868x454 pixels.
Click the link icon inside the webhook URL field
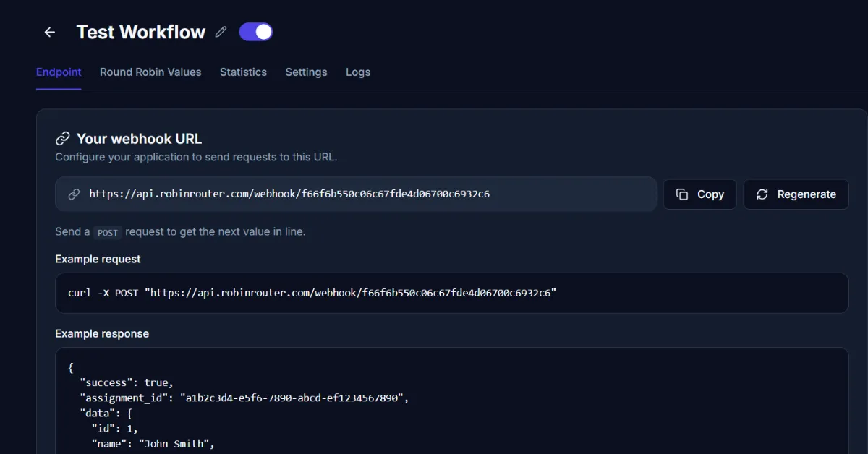pyautogui.click(x=73, y=194)
